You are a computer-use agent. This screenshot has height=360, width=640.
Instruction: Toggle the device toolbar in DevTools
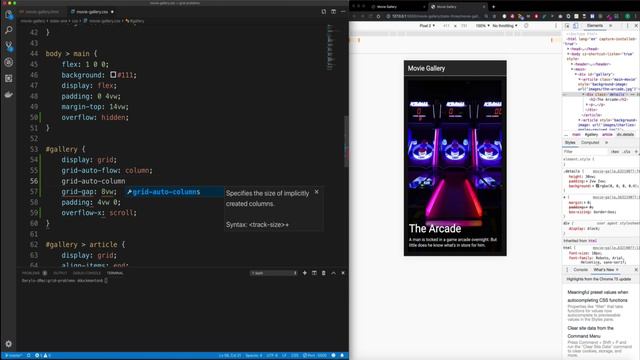click(576, 26)
